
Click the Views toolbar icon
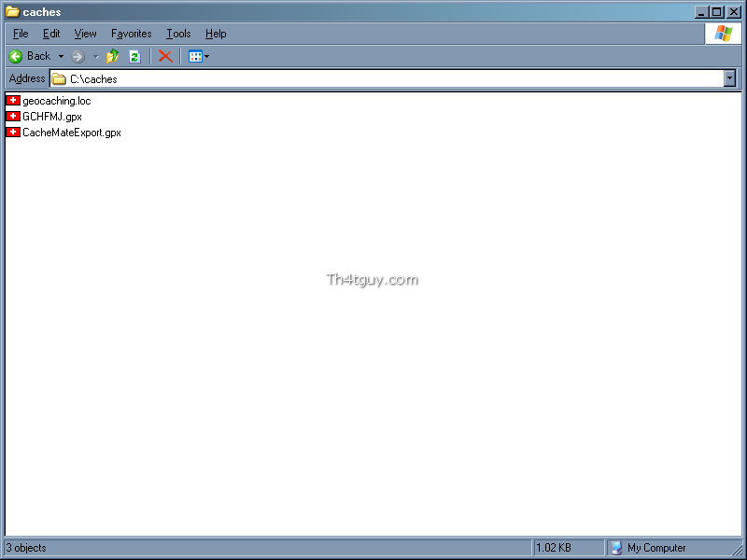pyautogui.click(x=195, y=57)
